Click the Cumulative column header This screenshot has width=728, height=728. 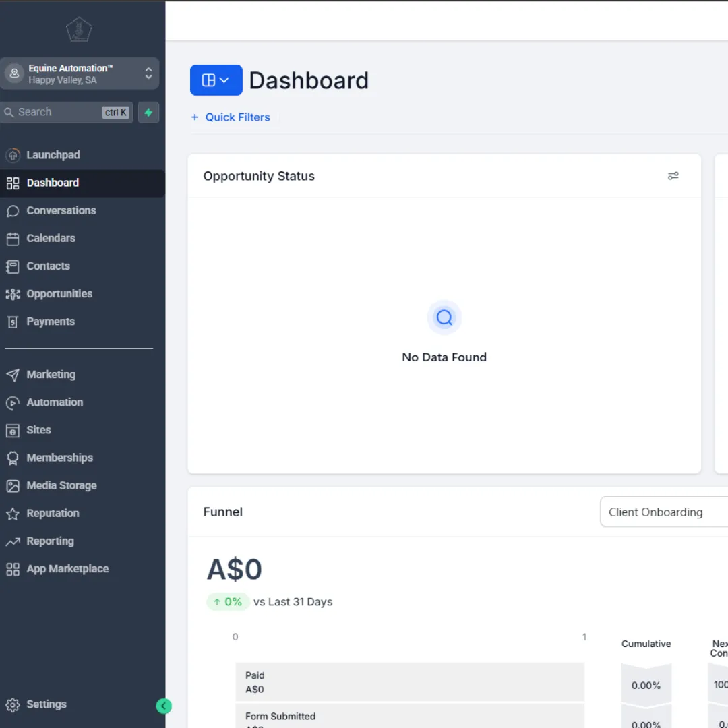click(x=646, y=644)
